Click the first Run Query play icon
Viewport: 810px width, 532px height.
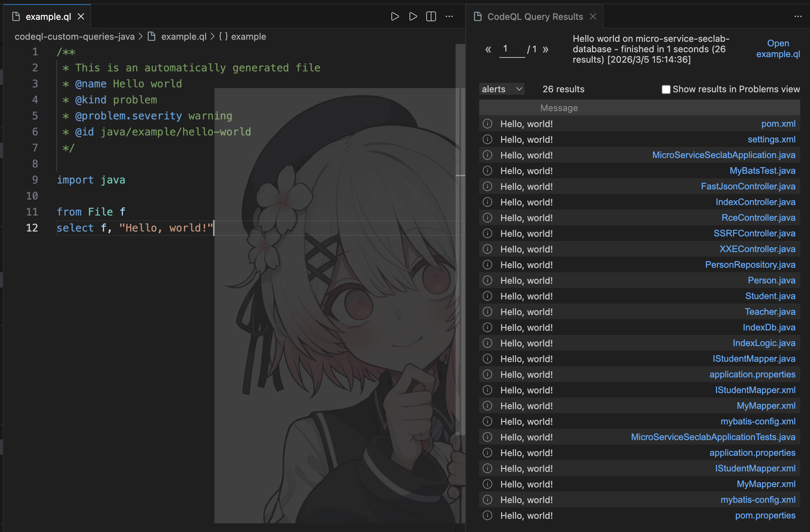click(x=395, y=16)
